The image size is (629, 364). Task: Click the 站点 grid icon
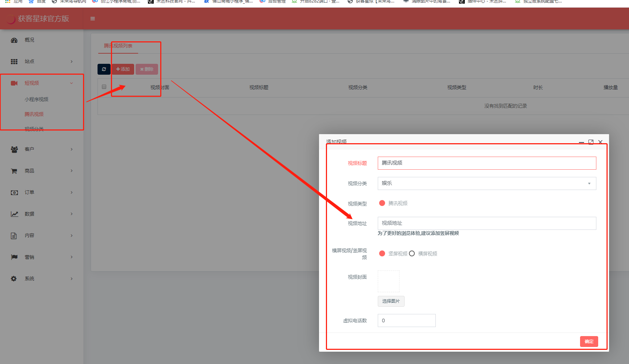14,62
